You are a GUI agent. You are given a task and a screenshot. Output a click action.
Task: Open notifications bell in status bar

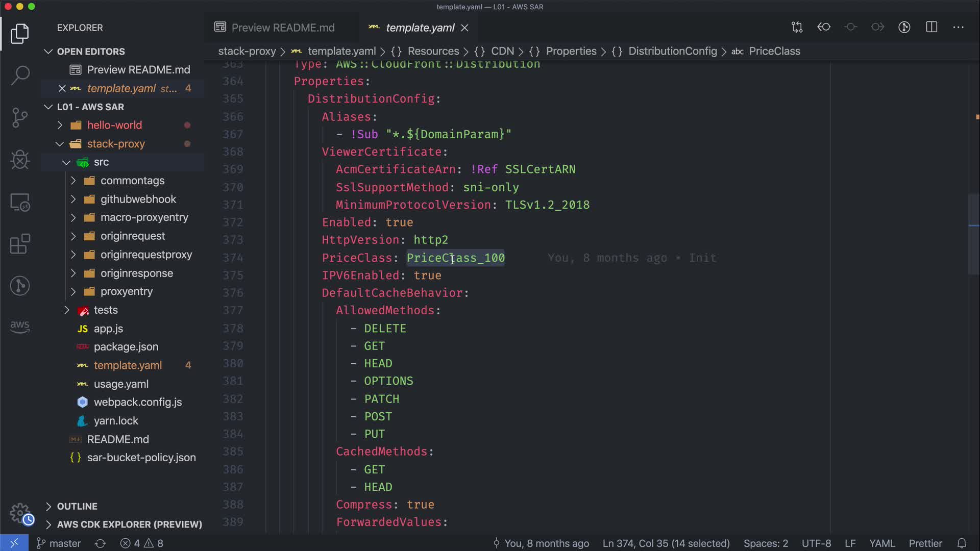[x=962, y=543]
